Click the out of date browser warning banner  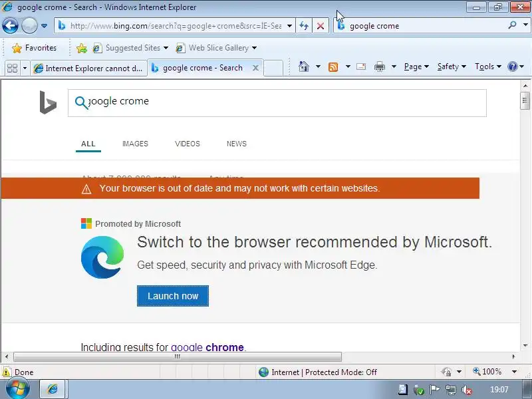coord(240,188)
